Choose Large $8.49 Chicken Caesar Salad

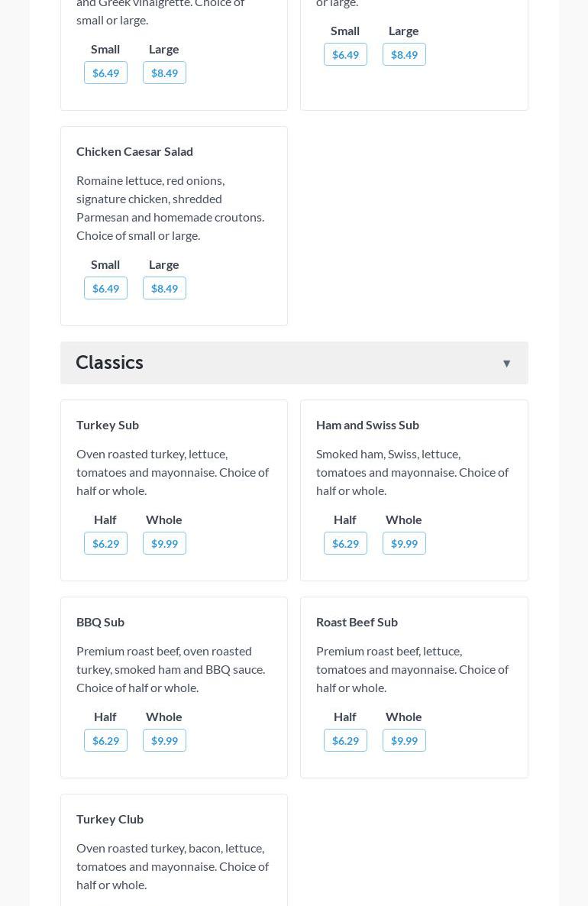(164, 288)
